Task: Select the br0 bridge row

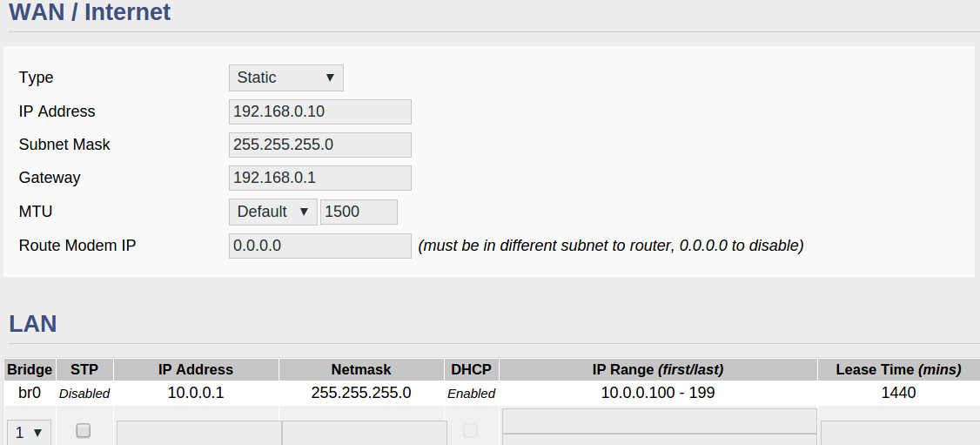Action: [x=30, y=393]
